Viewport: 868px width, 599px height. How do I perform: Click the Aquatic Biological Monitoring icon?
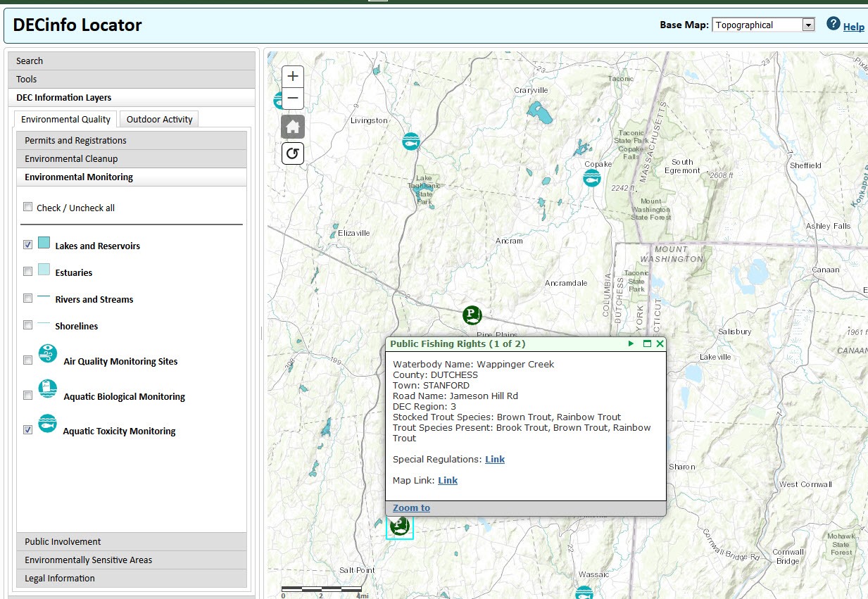coord(47,389)
